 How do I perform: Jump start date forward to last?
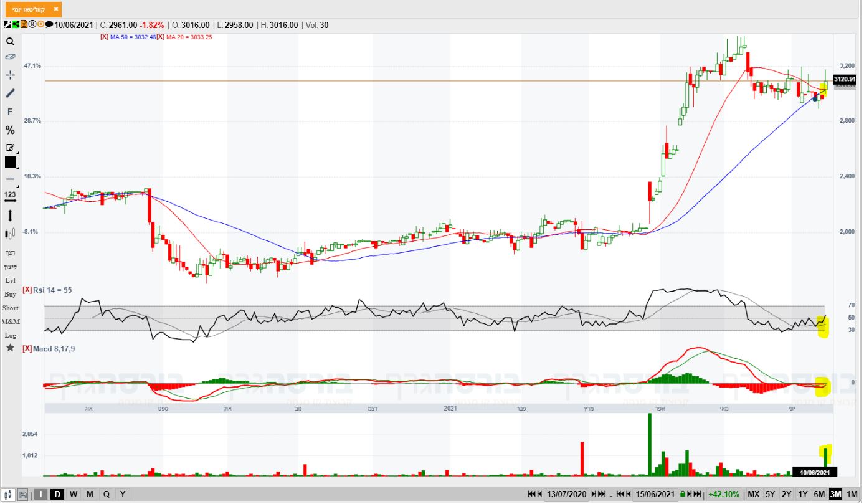point(602,494)
